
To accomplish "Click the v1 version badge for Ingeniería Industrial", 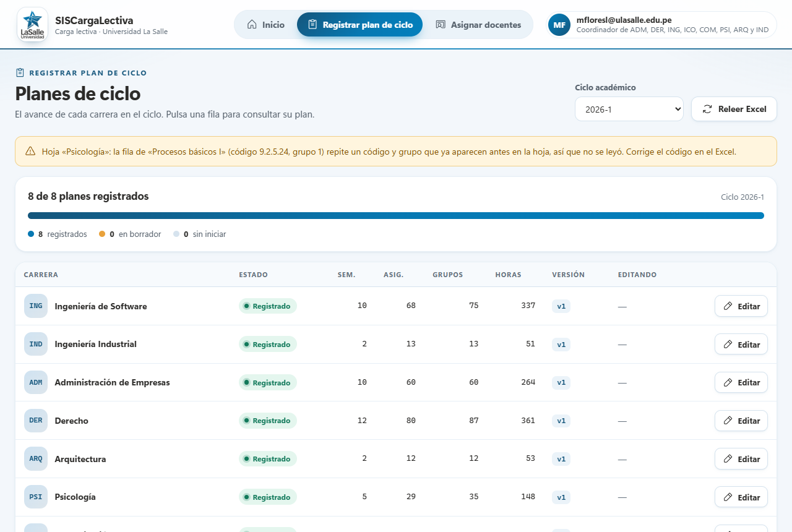I will [x=561, y=345].
